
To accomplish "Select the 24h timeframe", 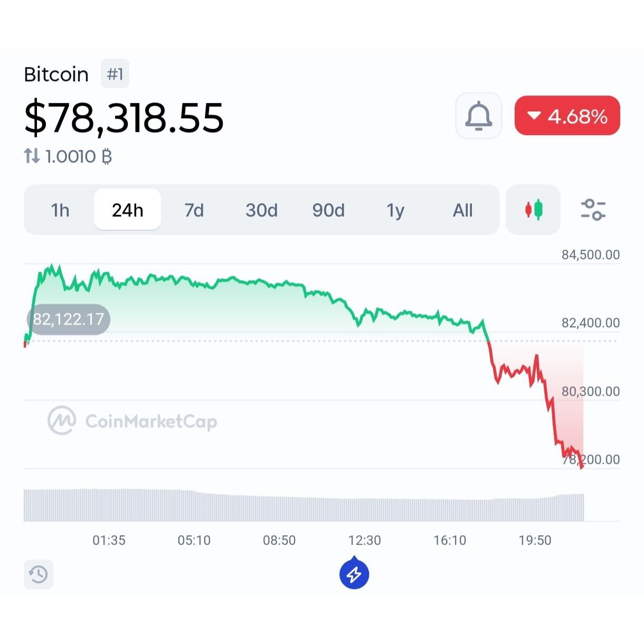I will coord(127,210).
